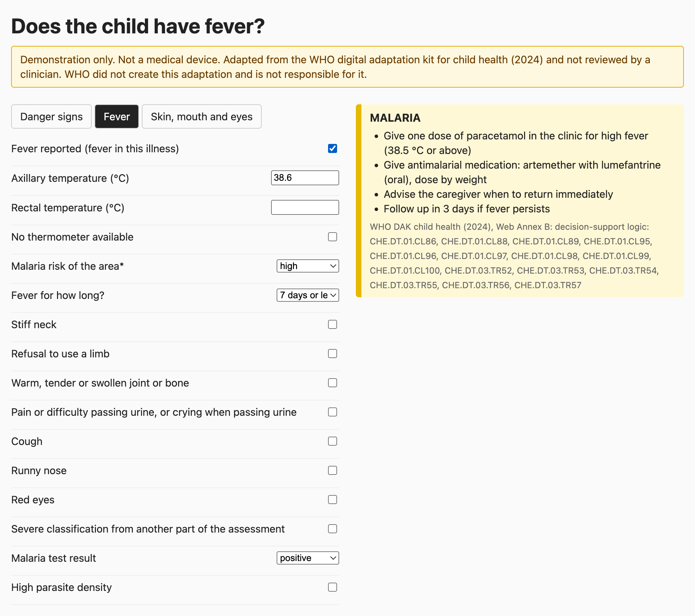Toggle Severe classification from another part checkbox

point(333,529)
